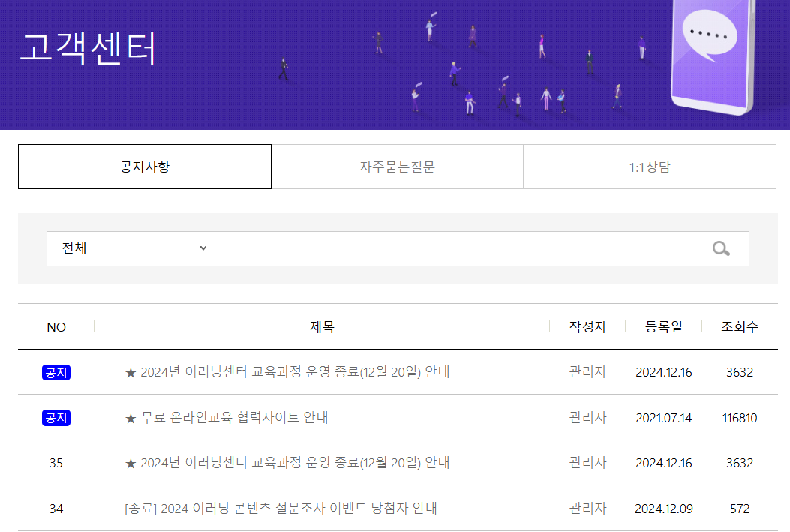
Task: Click the second 공지 badge label
Action: [x=56, y=417]
